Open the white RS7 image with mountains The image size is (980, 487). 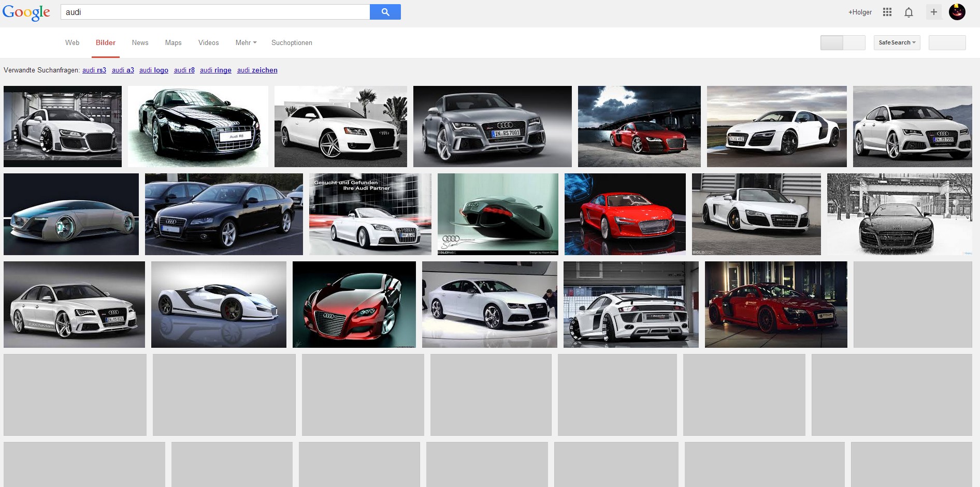[x=913, y=126]
